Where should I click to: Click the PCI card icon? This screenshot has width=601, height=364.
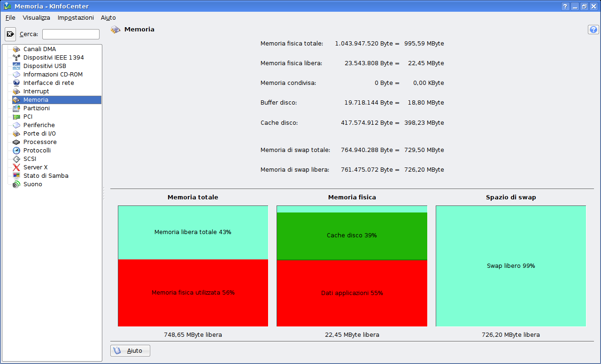pyautogui.click(x=16, y=117)
